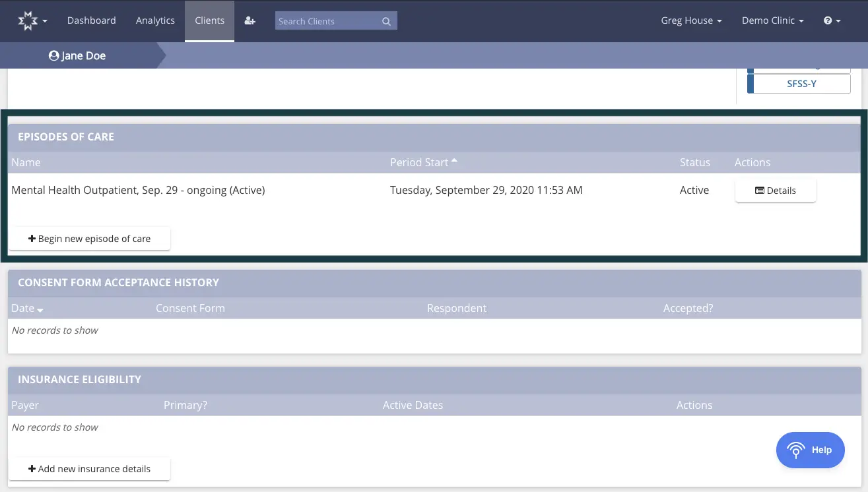868x492 pixels.
Task: Select the Clients navigation tab
Action: [x=209, y=20]
